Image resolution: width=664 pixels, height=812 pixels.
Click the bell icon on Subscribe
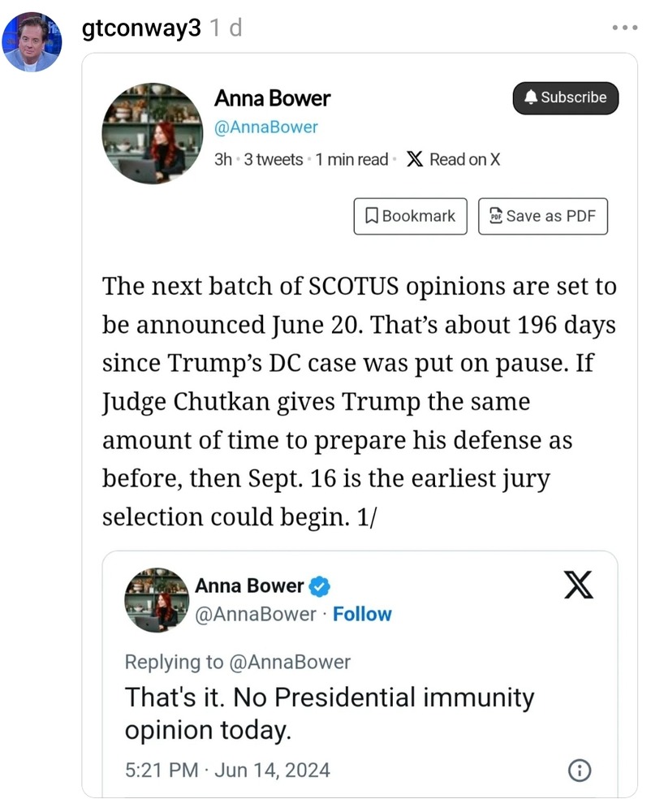pyautogui.click(x=531, y=97)
